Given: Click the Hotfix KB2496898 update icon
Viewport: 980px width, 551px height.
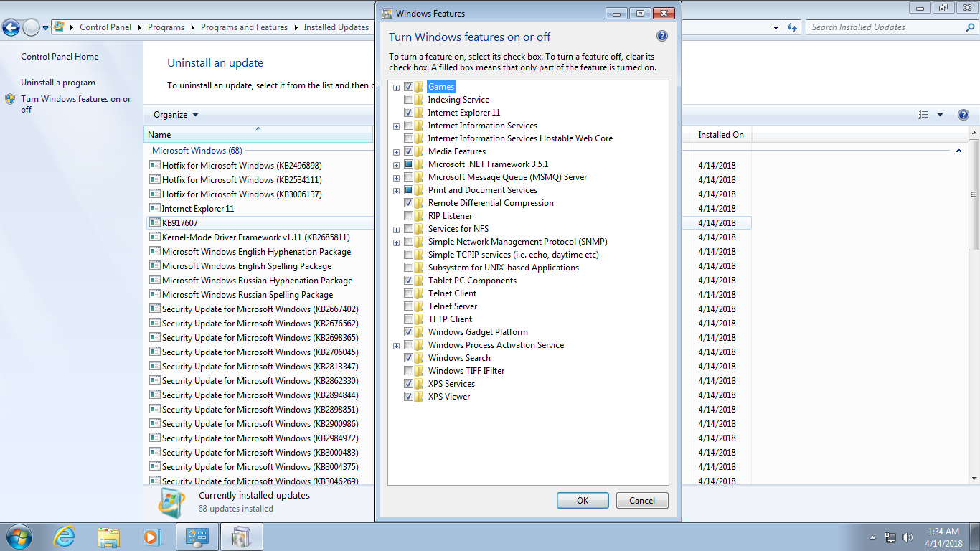Looking at the screenshot, I should pyautogui.click(x=154, y=165).
